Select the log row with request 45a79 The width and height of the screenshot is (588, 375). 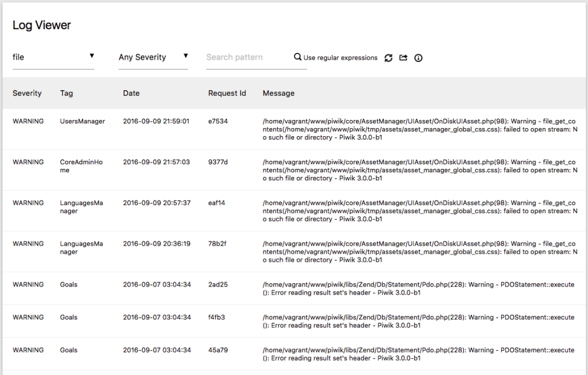(x=294, y=354)
